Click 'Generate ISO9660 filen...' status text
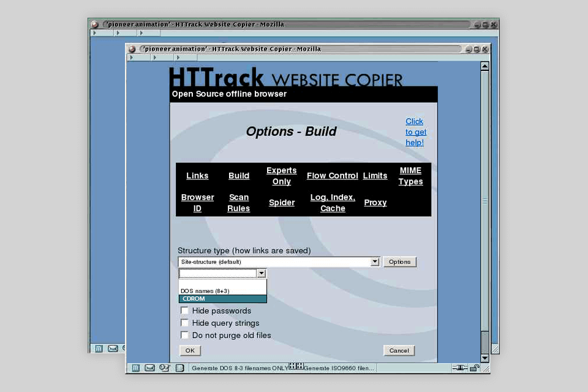Image resolution: width=588 pixels, height=392 pixels. click(x=339, y=368)
